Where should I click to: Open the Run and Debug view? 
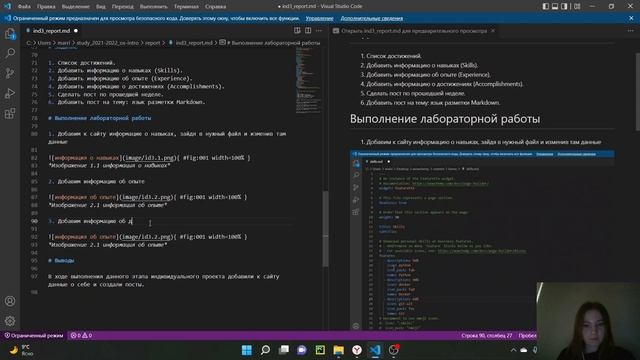point(10,93)
